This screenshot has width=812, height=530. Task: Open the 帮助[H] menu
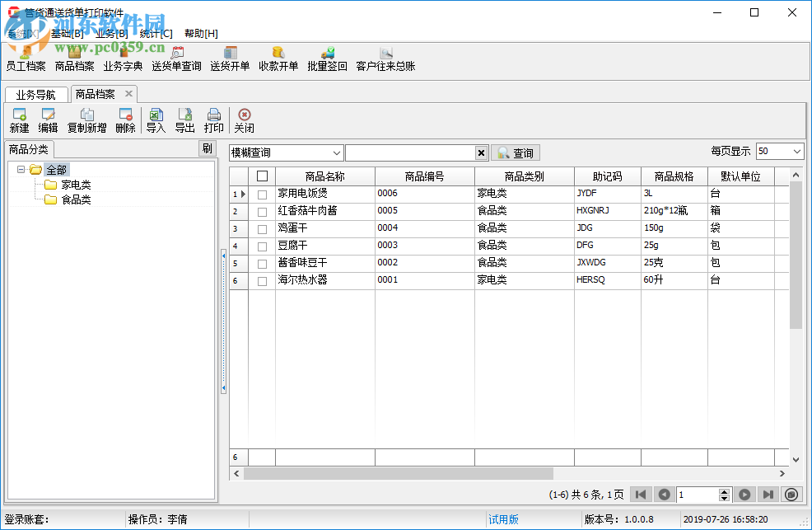pyautogui.click(x=202, y=34)
